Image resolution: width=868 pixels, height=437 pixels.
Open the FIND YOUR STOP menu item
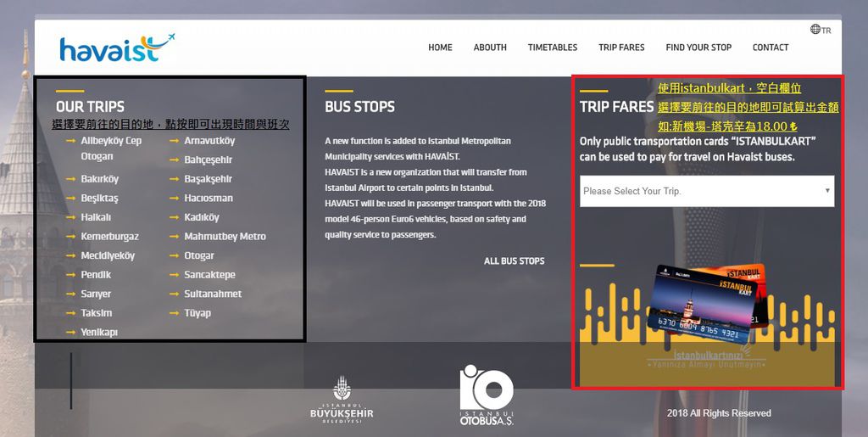(698, 48)
